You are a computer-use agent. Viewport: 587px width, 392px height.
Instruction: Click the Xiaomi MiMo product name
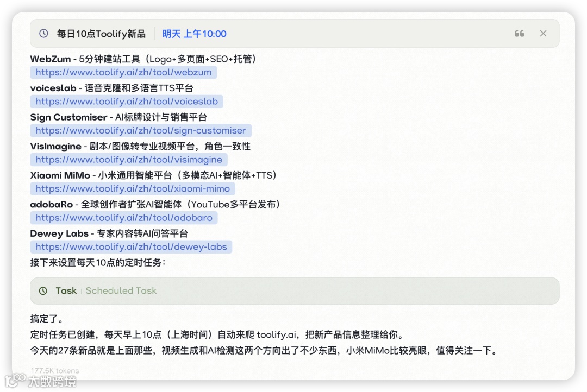point(60,175)
